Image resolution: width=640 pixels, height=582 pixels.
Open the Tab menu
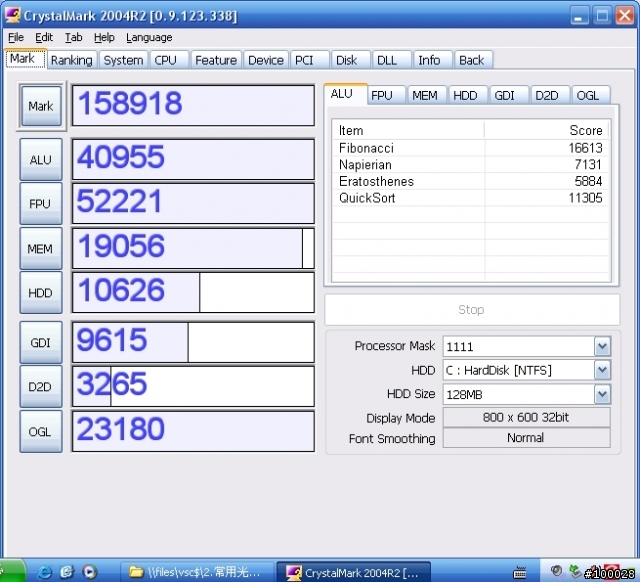73,38
